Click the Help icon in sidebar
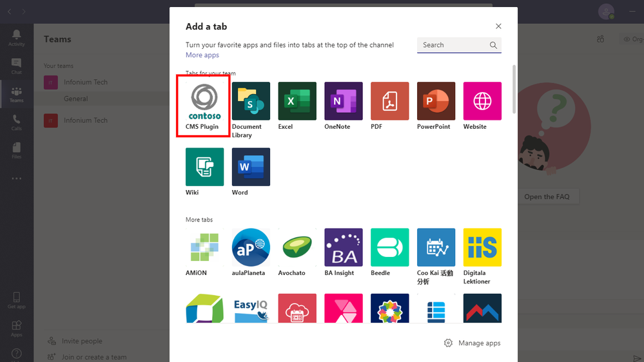Screen dimensions: 644x362 (16, 354)
